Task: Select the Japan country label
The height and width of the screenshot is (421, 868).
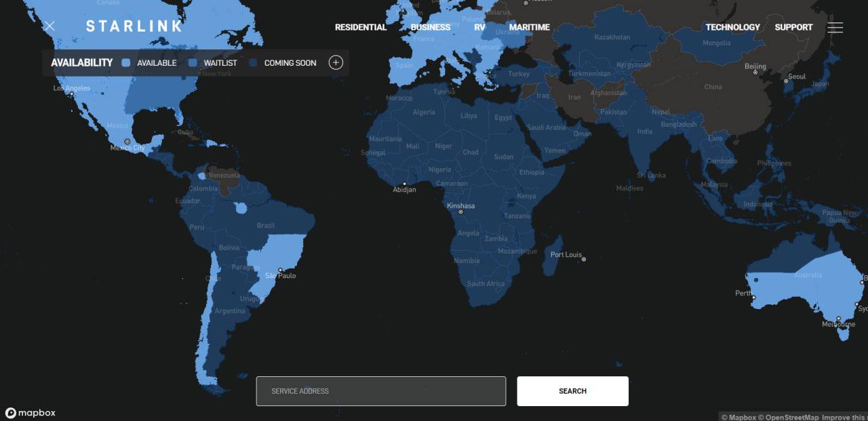Action: coord(821,84)
